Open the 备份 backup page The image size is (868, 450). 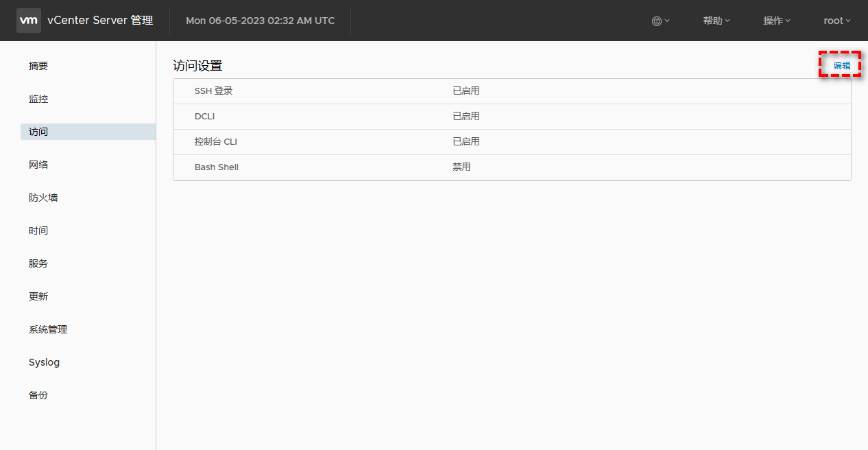[x=38, y=395]
